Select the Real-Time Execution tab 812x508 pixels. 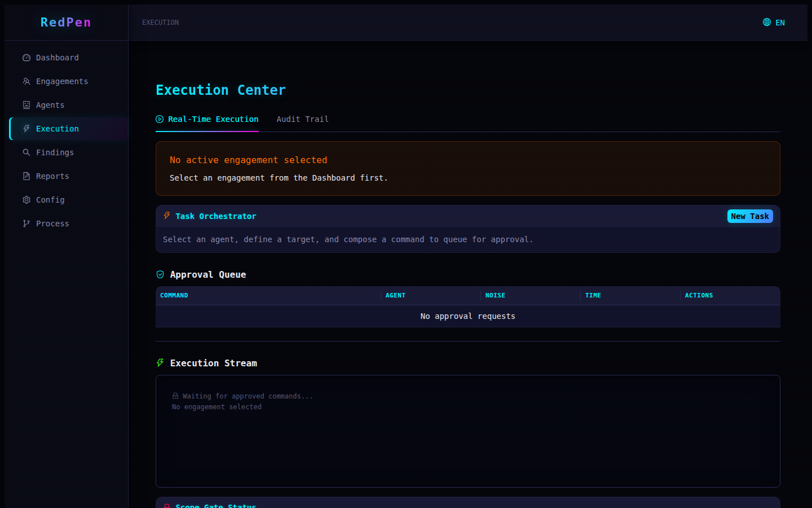207,119
